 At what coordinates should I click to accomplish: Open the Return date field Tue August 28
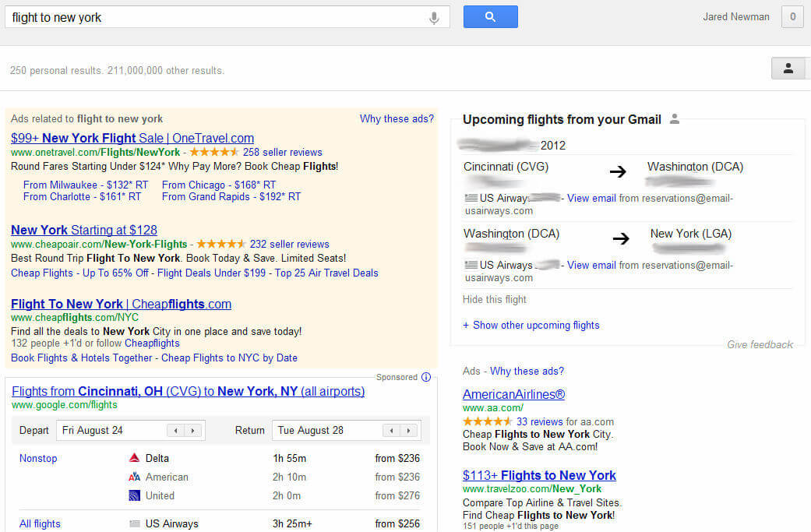pos(347,430)
